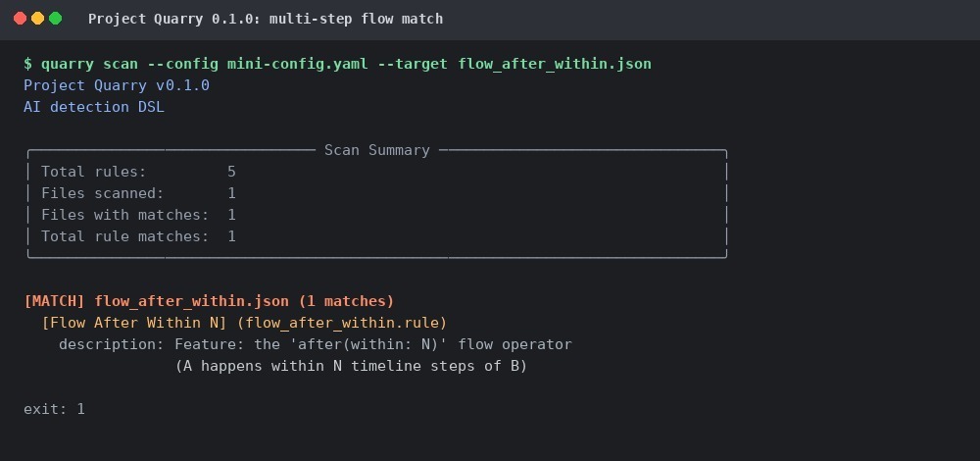Click the yellow minimize window button
Screen dimensions: 980x461
37,19
